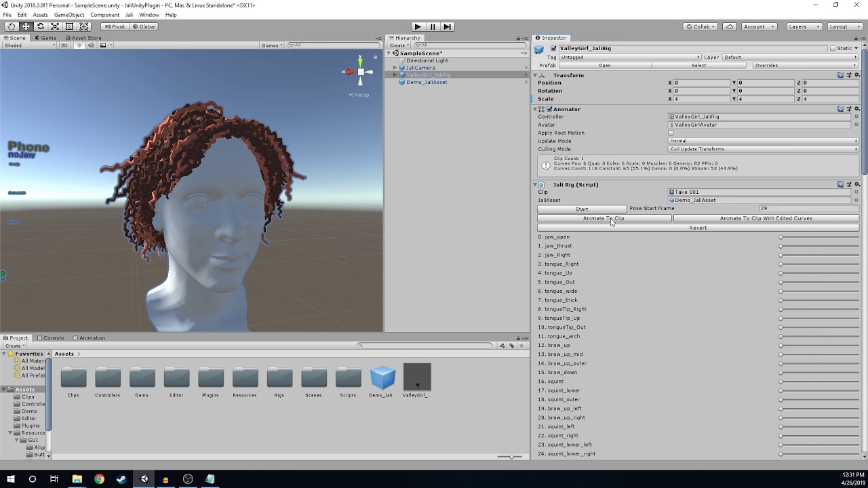
Task: Toggle Animator component enabled checkbox
Action: (x=549, y=109)
